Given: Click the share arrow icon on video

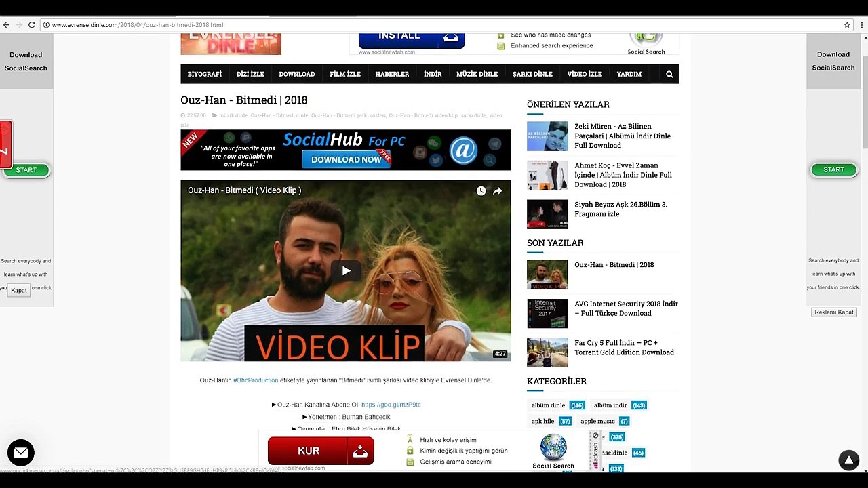Looking at the screenshot, I should (x=497, y=191).
